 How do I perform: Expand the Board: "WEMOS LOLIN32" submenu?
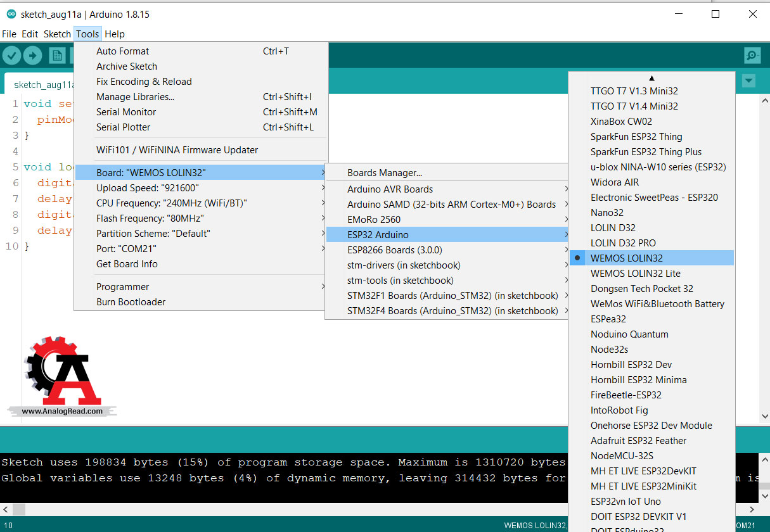click(202, 173)
